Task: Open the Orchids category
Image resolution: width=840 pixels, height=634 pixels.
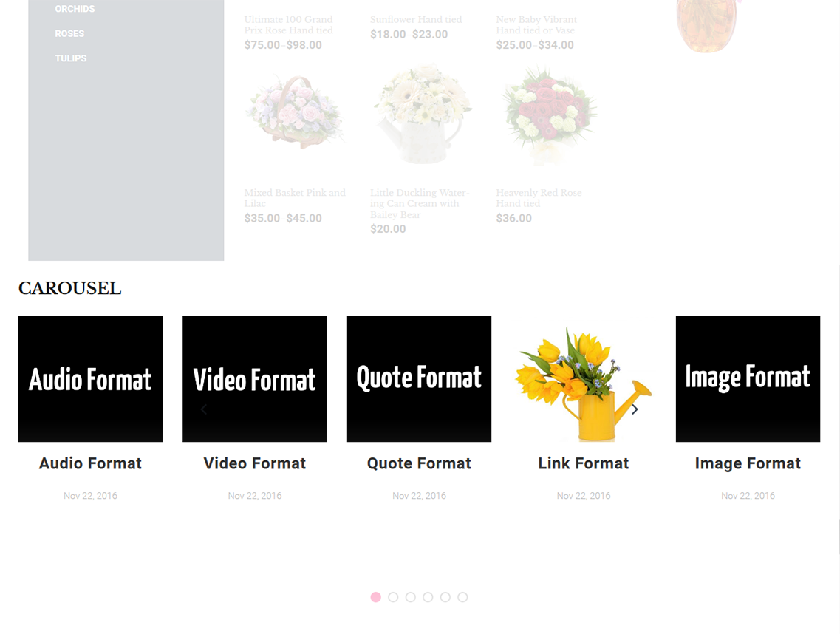Action: (x=75, y=9)
